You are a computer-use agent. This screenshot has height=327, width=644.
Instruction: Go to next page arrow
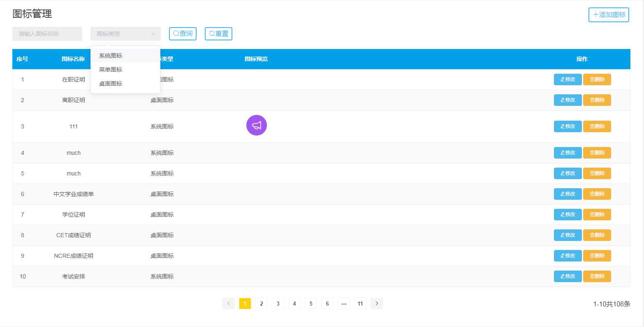pos(377,304)
